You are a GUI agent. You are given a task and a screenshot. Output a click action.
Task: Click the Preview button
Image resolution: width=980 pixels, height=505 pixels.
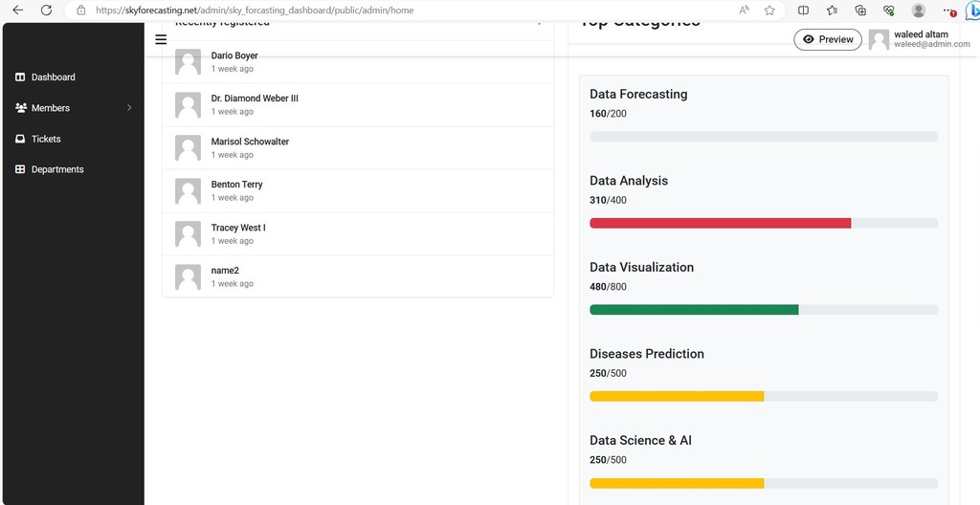[x=828, y=39]
